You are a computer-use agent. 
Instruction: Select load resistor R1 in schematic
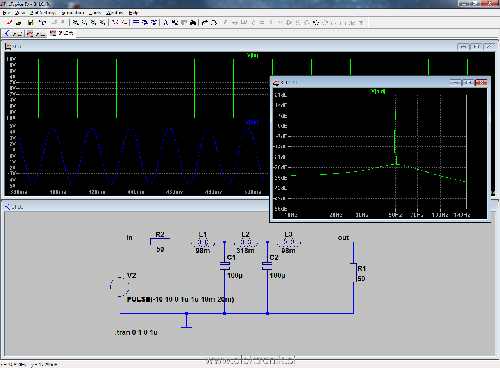(x=355, y=273)
